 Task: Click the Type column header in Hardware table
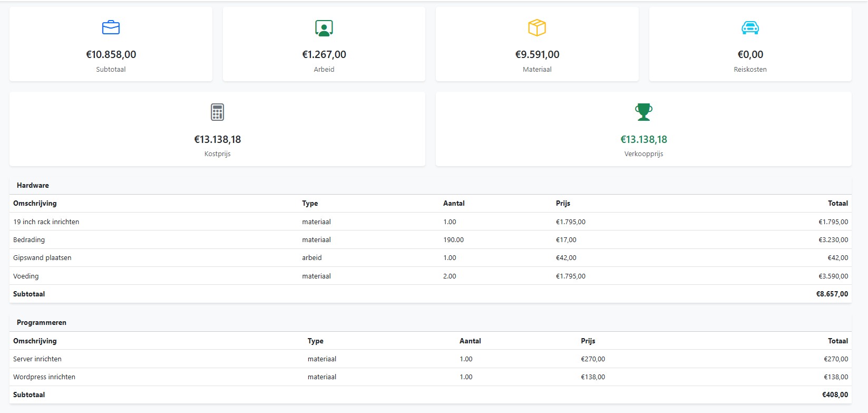(310, 204)
